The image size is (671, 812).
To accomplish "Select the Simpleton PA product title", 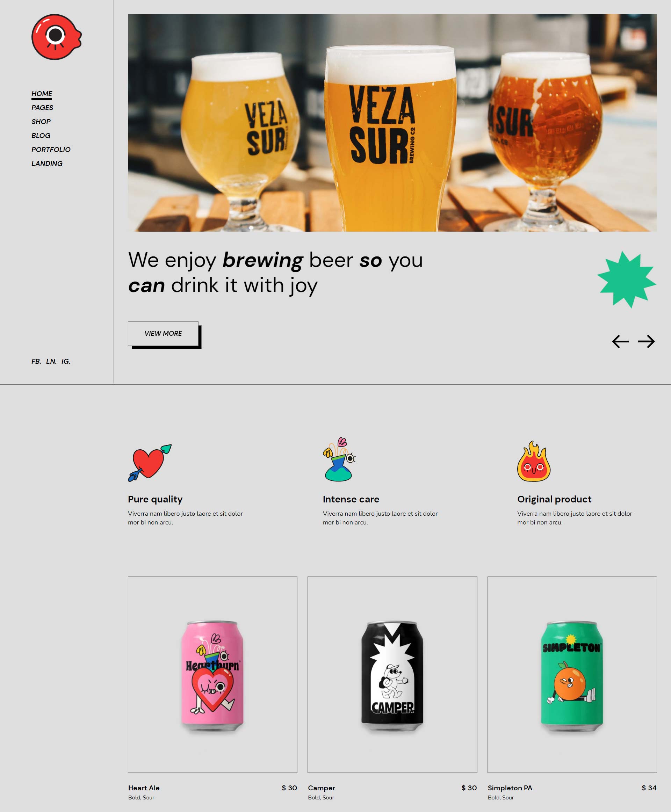I will pyautogui.click(x=510, y=788).
